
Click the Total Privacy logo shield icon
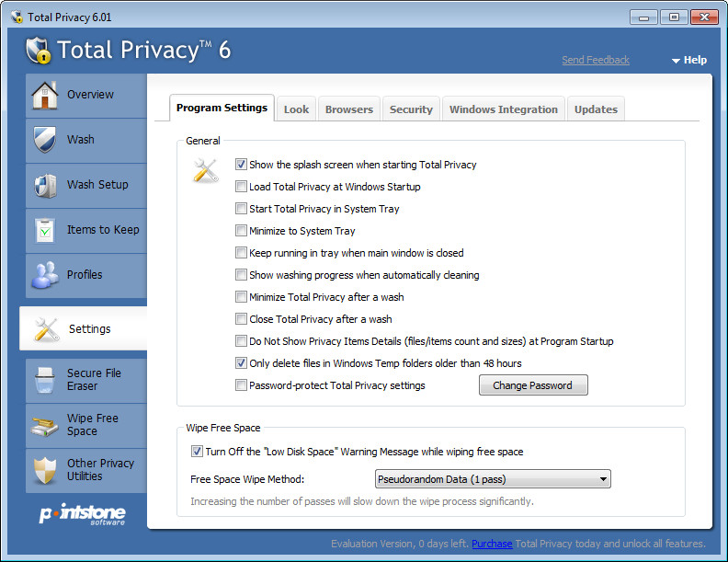click(38, 51)
